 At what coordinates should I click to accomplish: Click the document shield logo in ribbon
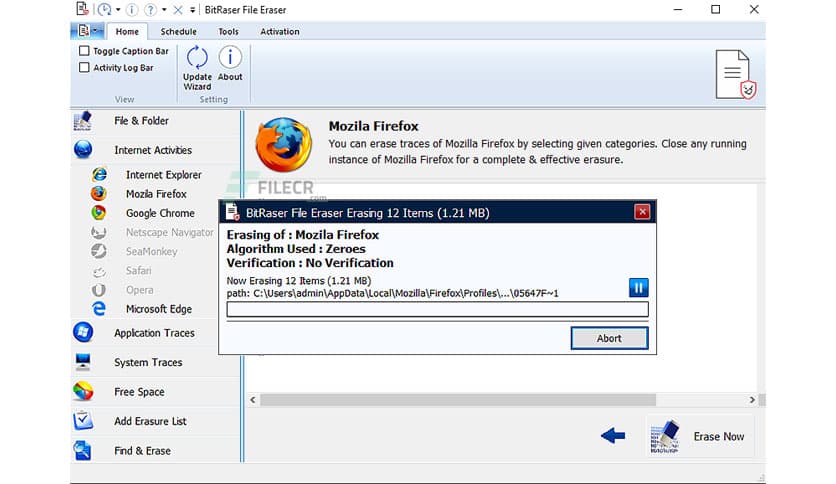coord(735,74)
